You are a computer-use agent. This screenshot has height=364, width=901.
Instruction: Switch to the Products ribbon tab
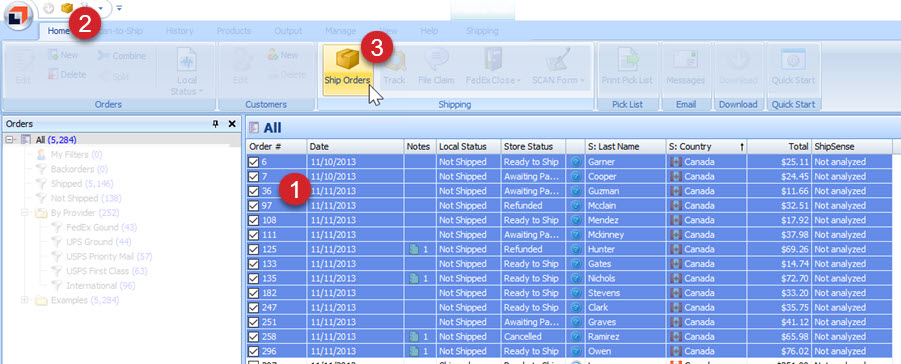(x=233, y=31)
